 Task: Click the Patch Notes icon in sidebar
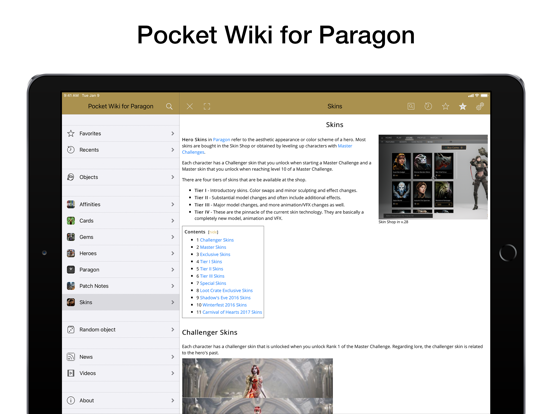71,286
